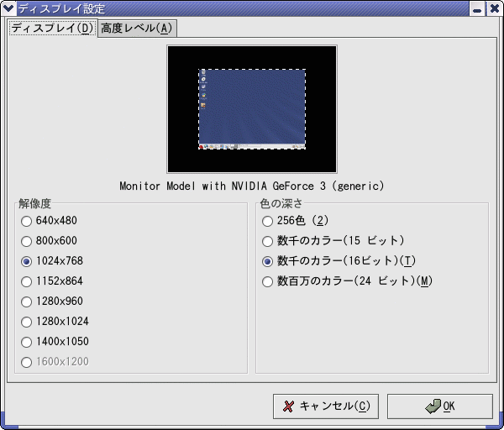Click the Monitor Model with NVIDIA GeForce 3 label
The height and width of the screenshot is (430, 504).
click(252, 186)
